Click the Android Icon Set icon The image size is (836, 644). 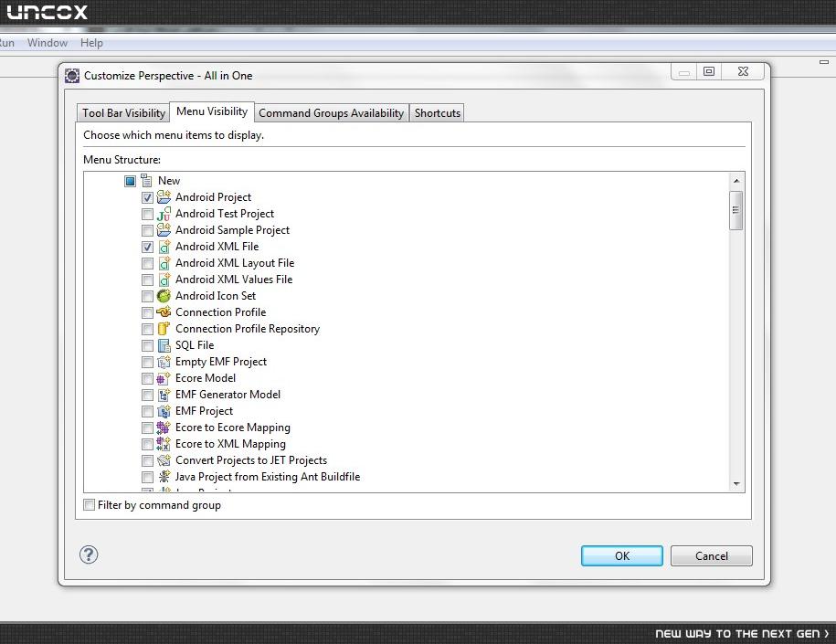(x=164, y=296)
